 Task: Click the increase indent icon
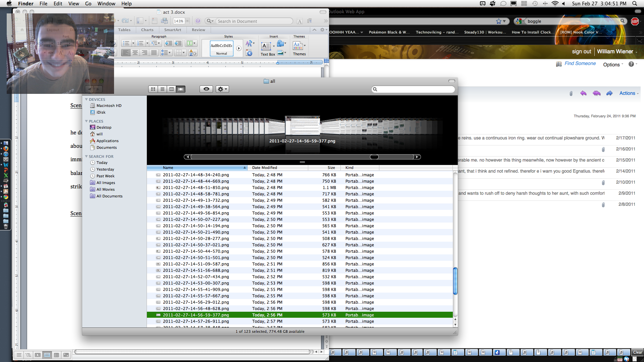(178, 43)
